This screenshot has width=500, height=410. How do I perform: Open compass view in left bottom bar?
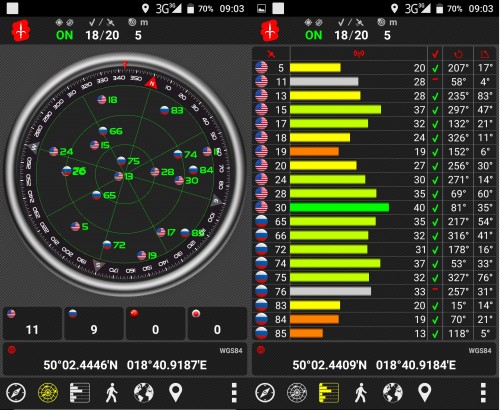tap(16, 393)
